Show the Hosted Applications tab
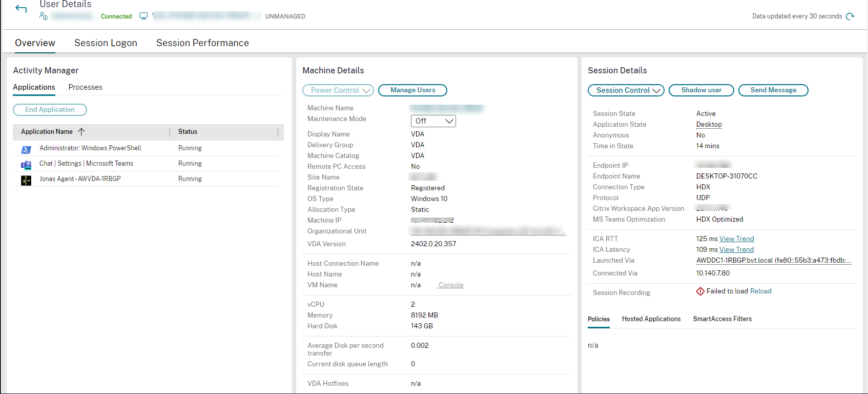The height and width of the screenshot is (394, 868). click(x=651, y=319)
